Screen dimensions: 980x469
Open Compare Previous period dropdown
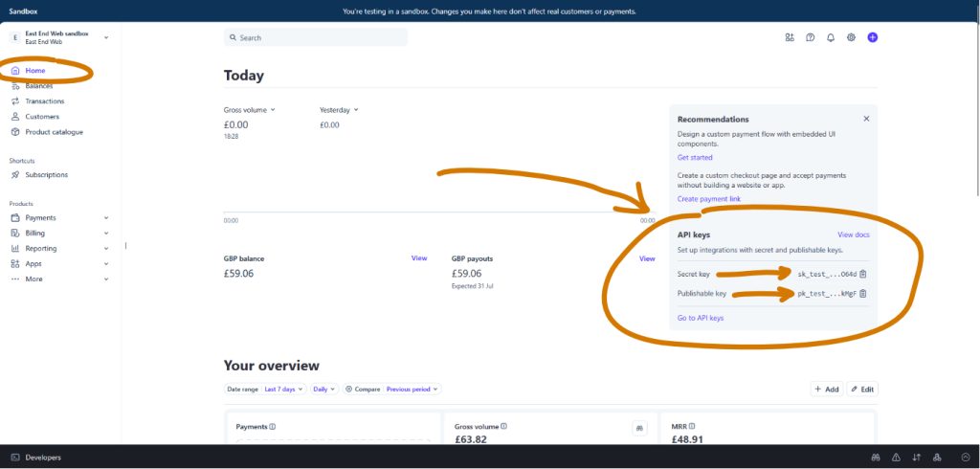pos(391,389)
